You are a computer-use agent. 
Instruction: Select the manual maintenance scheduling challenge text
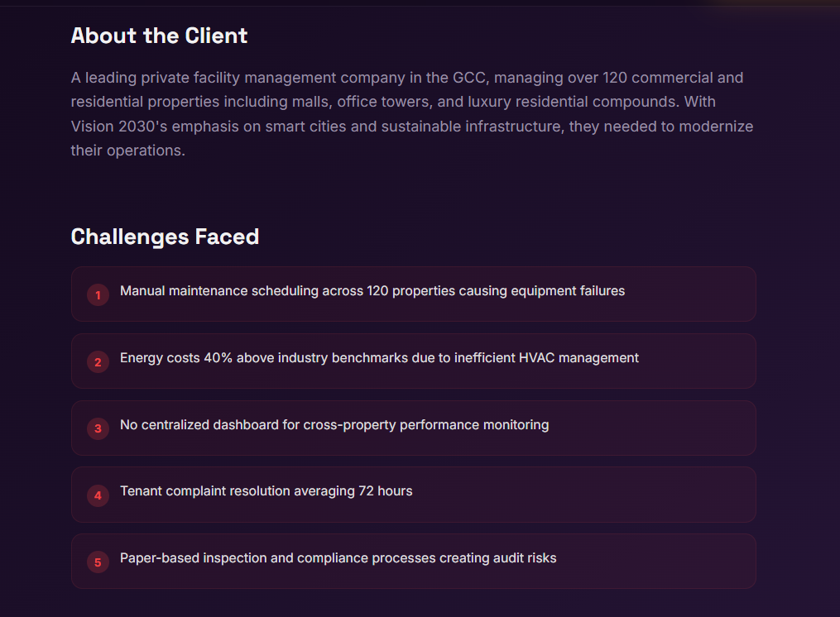click(x=372, y=291)
